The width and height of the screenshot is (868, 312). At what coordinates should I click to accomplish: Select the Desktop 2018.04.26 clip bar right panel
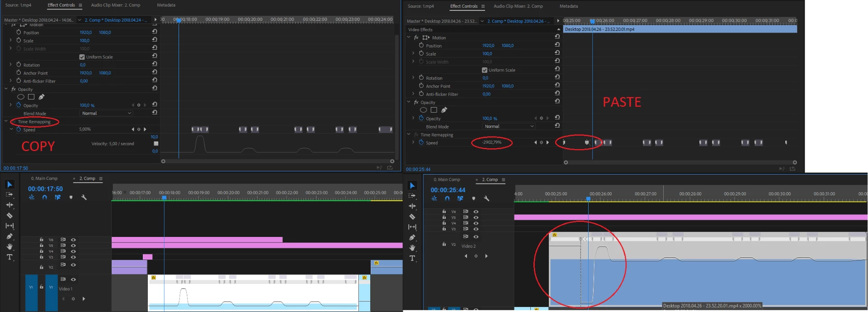point(680,29)
